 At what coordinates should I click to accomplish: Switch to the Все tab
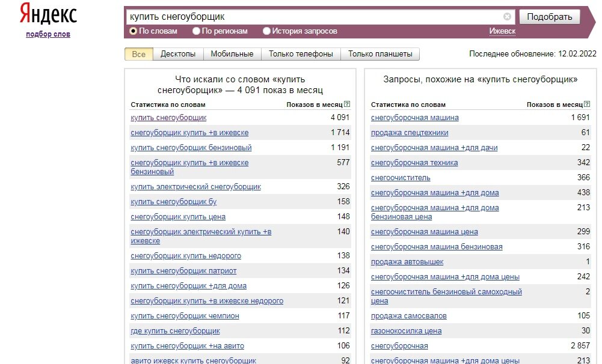point(138,54)
